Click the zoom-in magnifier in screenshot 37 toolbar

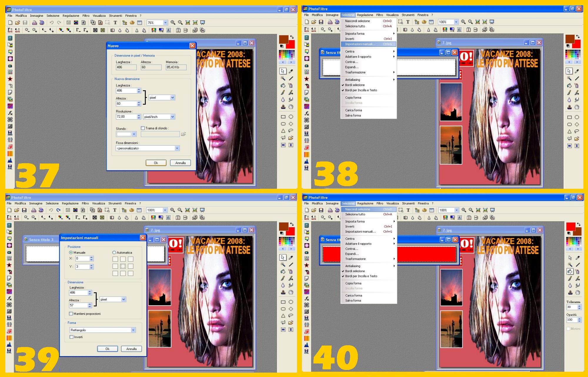coord(173,23)
